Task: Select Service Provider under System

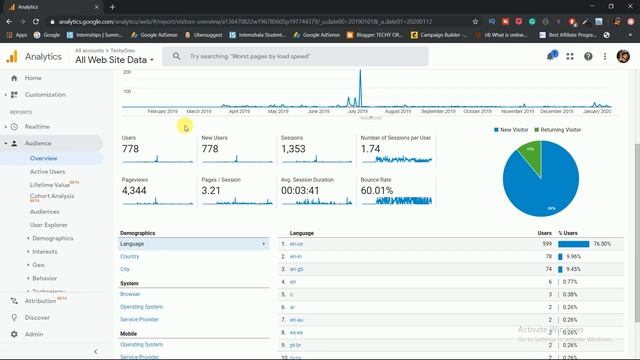Action: pos(139,320)
